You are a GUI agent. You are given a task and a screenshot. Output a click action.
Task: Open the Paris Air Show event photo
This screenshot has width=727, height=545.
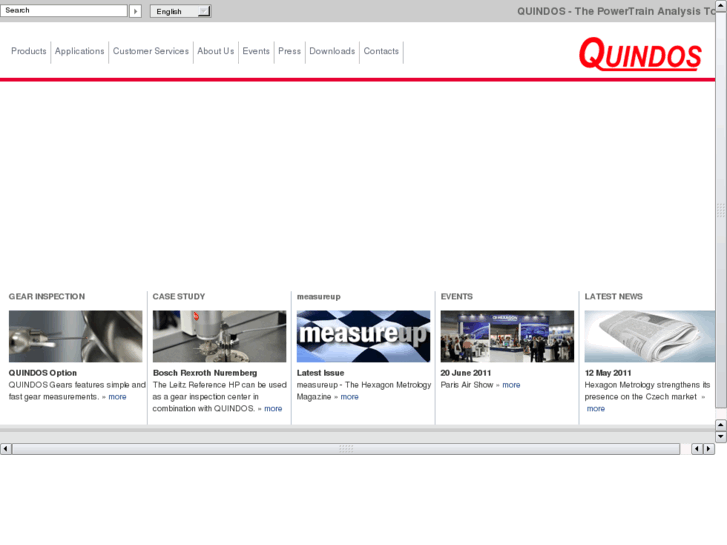[507, 336]
